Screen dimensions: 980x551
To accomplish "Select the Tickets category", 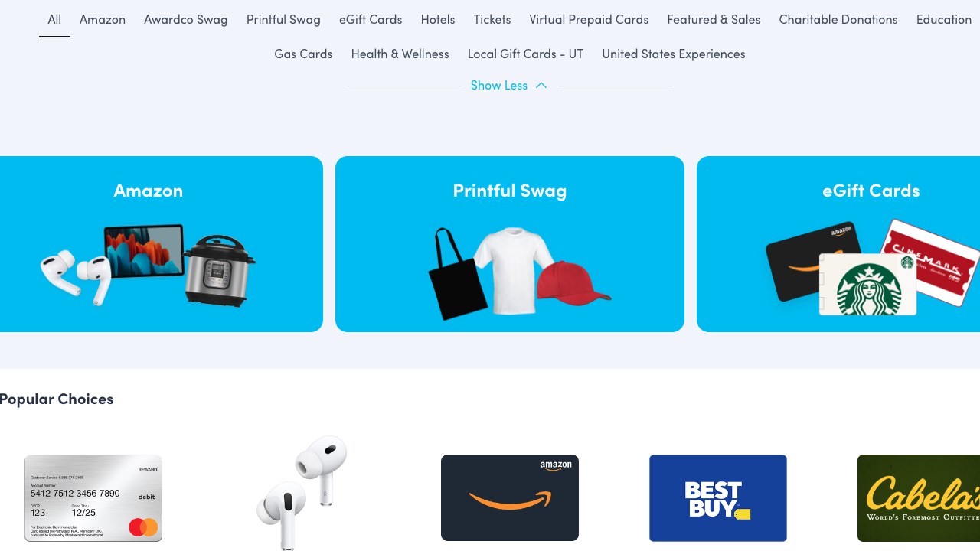I will coord(492,19).
